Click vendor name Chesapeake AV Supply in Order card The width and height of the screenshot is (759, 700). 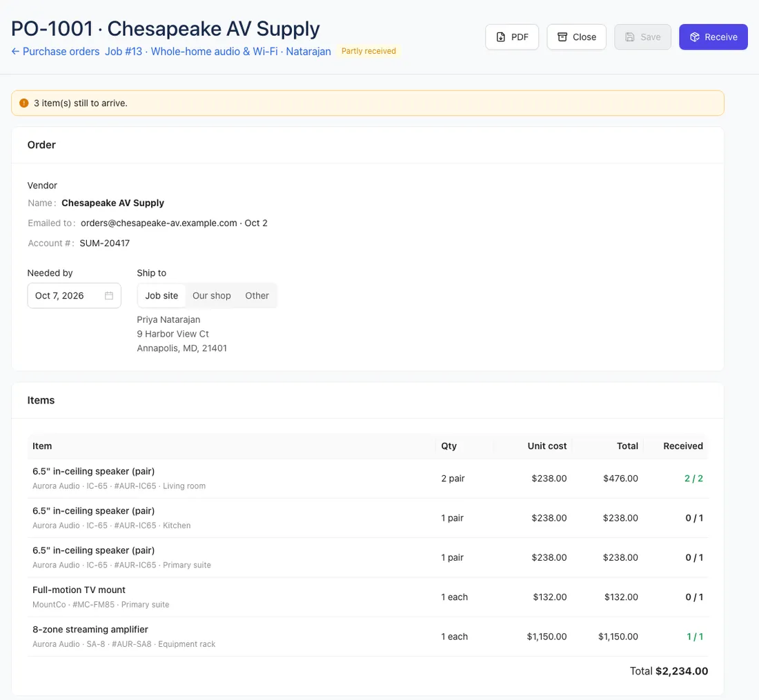click(112, 203)
